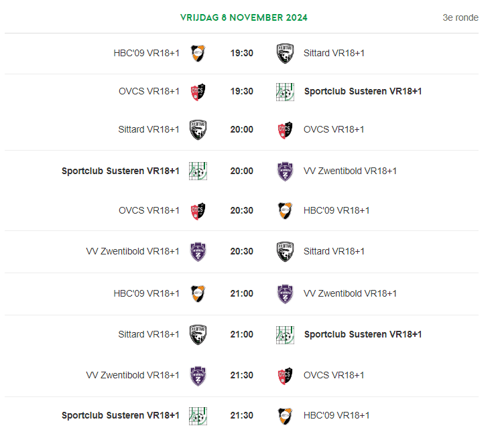Click Sportclub Susteren away logo in 21:00 match
This screenshot has width=498, height=448.
pyautogui.click(x=285, y=335)
